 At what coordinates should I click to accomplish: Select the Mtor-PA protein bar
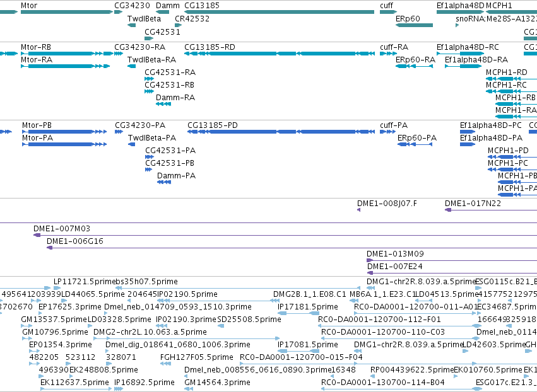(64, 144)
